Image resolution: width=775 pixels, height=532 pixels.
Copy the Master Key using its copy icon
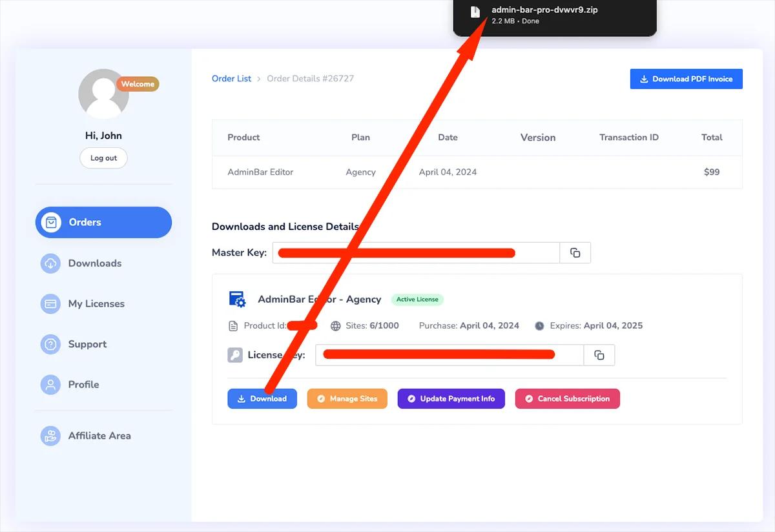575,252
